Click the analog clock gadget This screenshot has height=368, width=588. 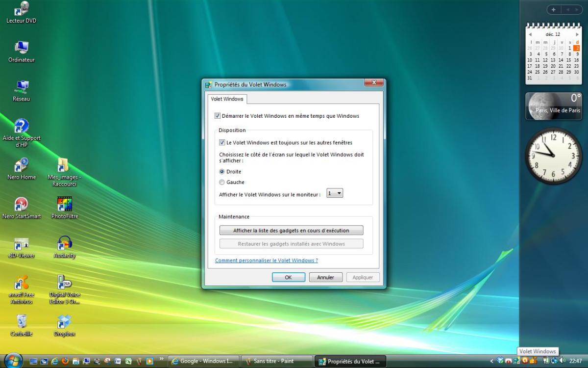tap(553, 156)
